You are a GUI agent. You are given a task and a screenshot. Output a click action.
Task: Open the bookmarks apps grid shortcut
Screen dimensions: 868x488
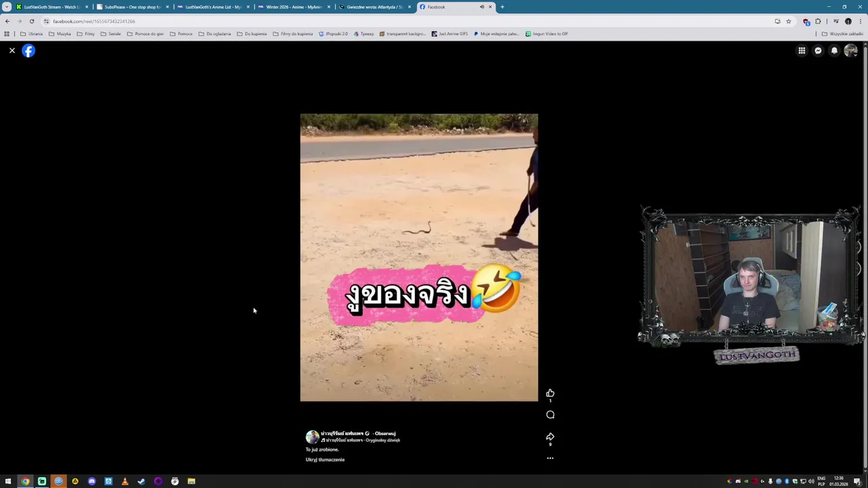(7, 34)
